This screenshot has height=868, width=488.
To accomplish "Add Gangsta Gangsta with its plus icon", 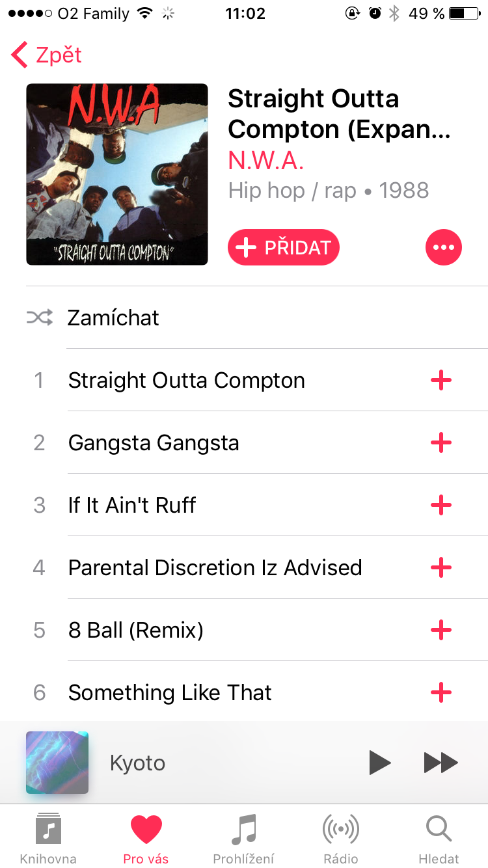I will pos(441,442).
